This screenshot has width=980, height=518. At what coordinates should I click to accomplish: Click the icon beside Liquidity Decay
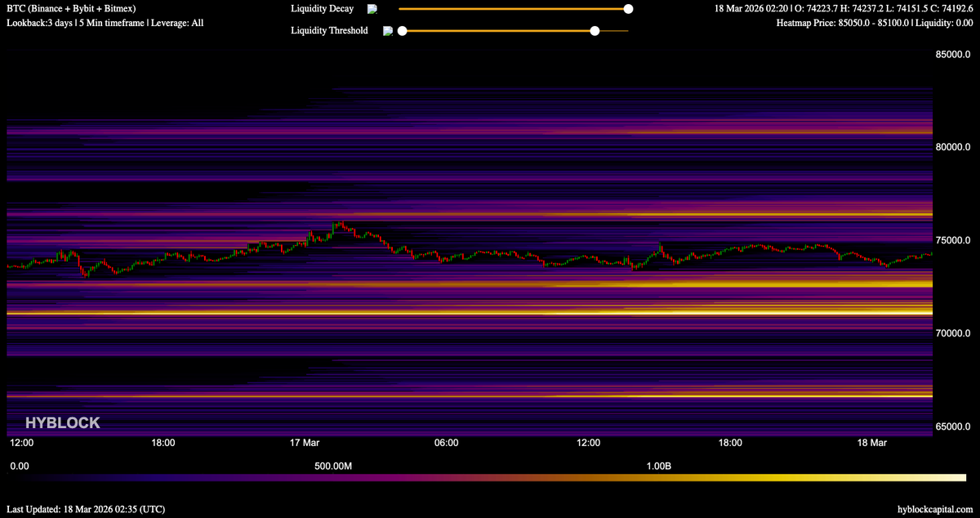coord(372,9)
